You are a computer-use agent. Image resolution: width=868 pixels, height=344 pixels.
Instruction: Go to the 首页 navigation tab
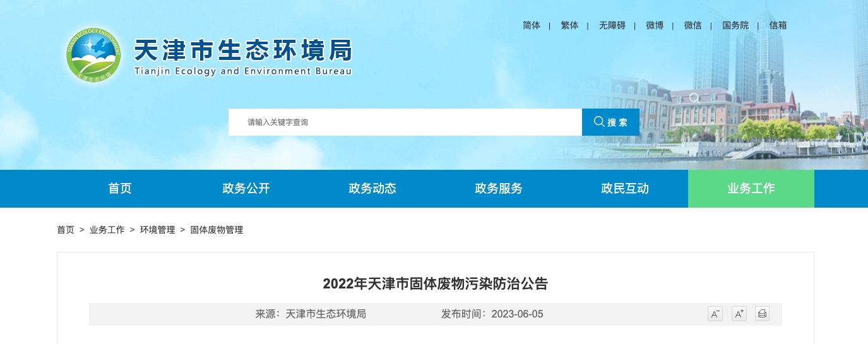click(x=120, y=188)
